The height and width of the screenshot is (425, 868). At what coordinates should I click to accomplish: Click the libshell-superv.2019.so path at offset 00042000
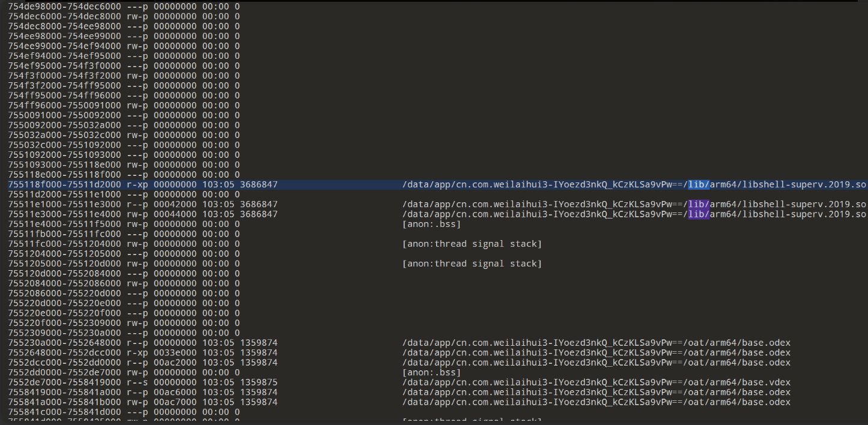coord(634,204)
